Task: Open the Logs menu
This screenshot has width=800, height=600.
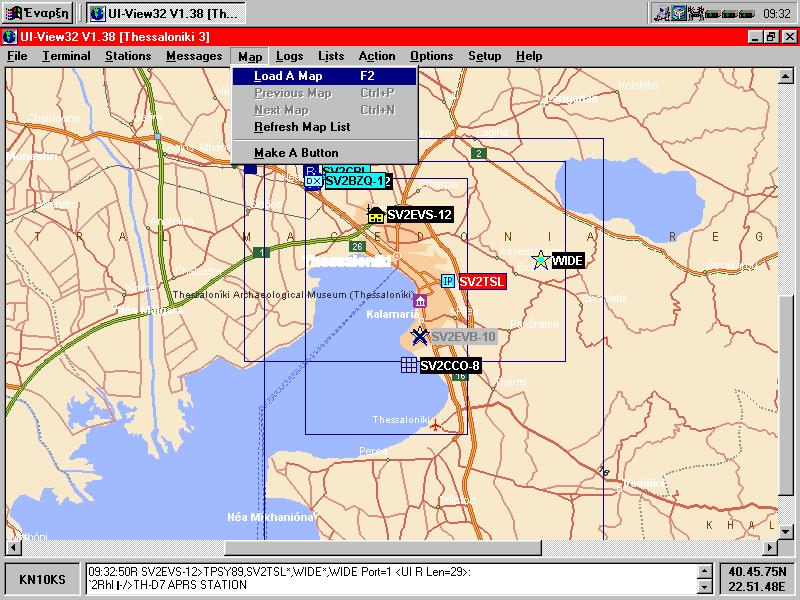Action: 289,56
